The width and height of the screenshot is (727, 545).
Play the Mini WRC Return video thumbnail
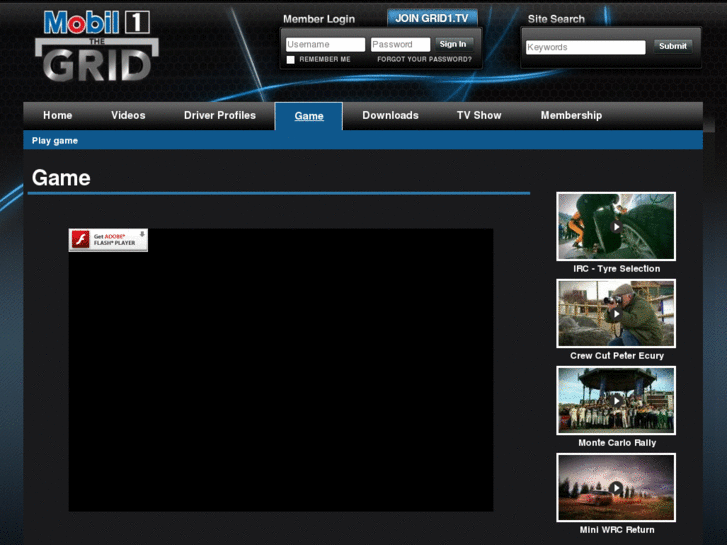click(x=616, y=488)
